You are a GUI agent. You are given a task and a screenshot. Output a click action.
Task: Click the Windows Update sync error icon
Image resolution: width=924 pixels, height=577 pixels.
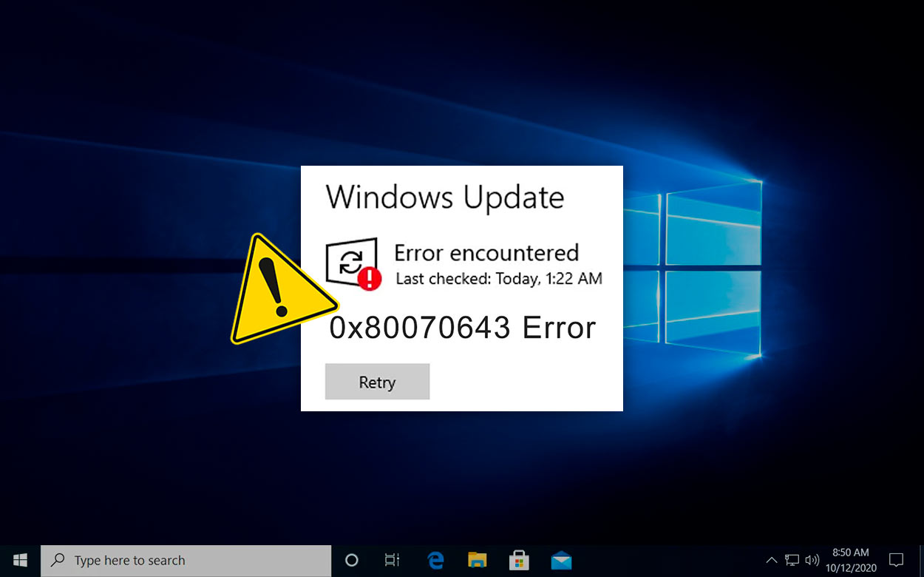[x=353, y=263]
